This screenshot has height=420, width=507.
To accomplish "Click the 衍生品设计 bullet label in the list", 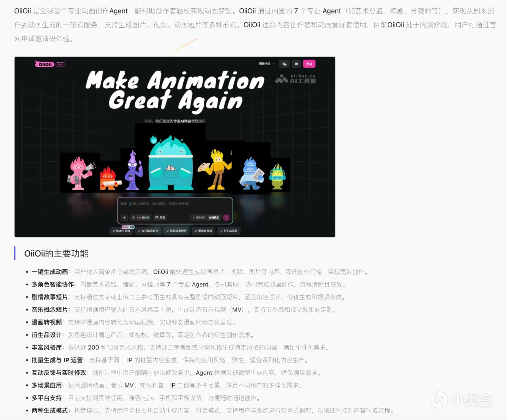I will pos(47,335).
